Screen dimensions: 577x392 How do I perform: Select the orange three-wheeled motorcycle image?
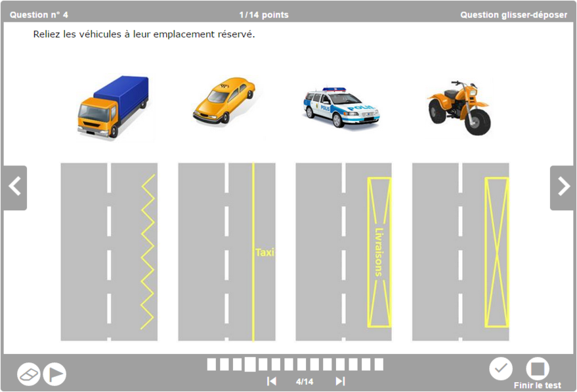(x=459, y=108)
